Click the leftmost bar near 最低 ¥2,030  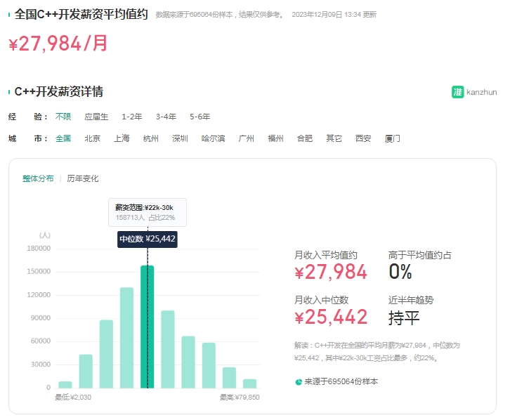65,384
